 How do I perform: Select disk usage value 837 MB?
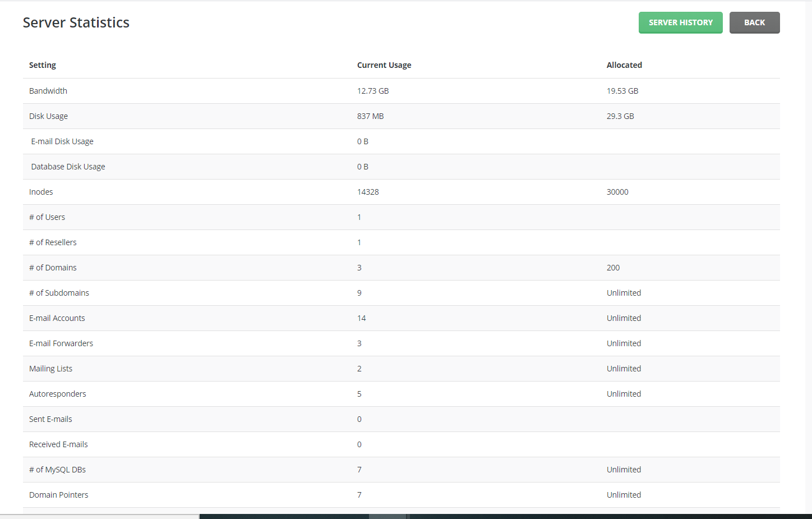point(370,116)
